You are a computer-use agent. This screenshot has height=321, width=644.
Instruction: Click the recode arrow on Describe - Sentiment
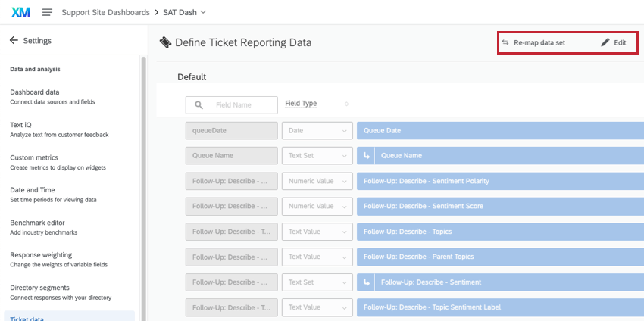[x=367, y=282]
